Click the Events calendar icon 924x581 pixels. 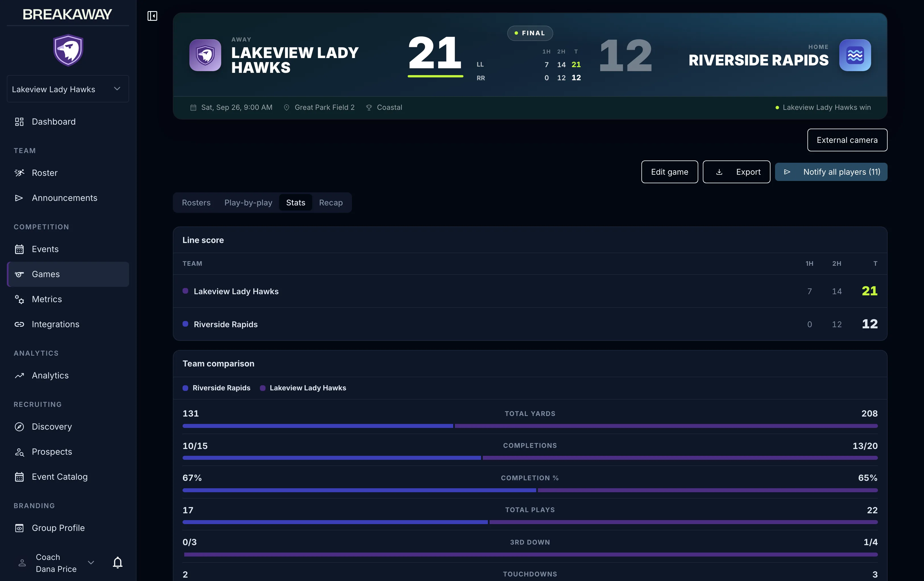(x=19, y=249)
